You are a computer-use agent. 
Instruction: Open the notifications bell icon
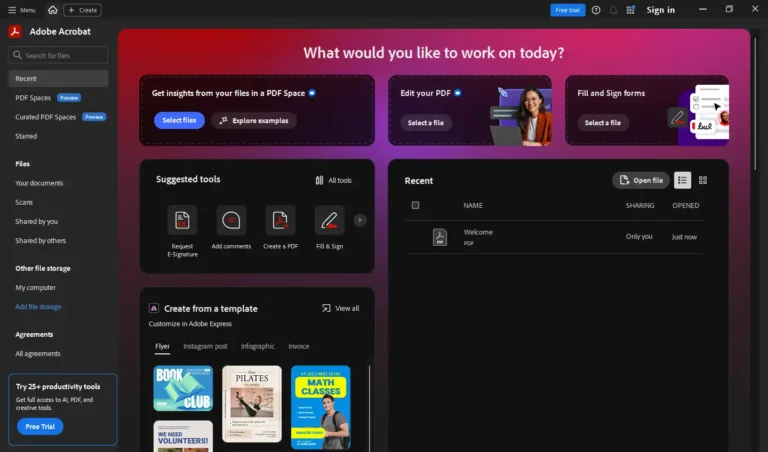(613, 10)
